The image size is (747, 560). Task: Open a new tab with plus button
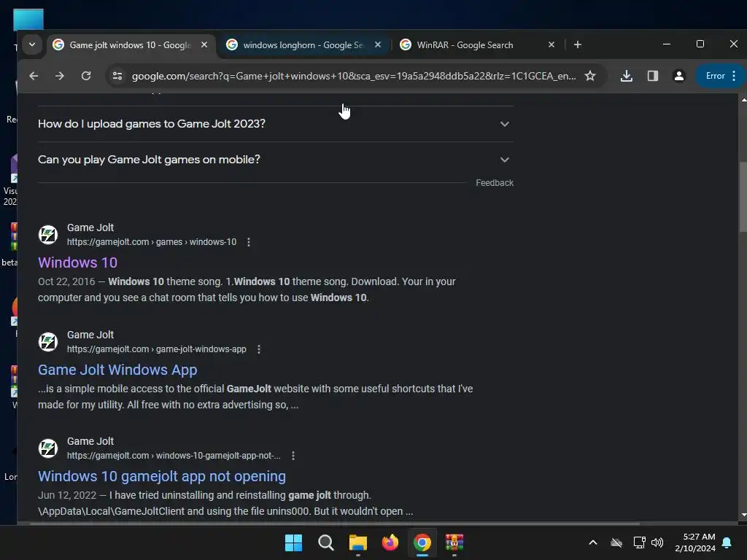(x=578, y=44)
